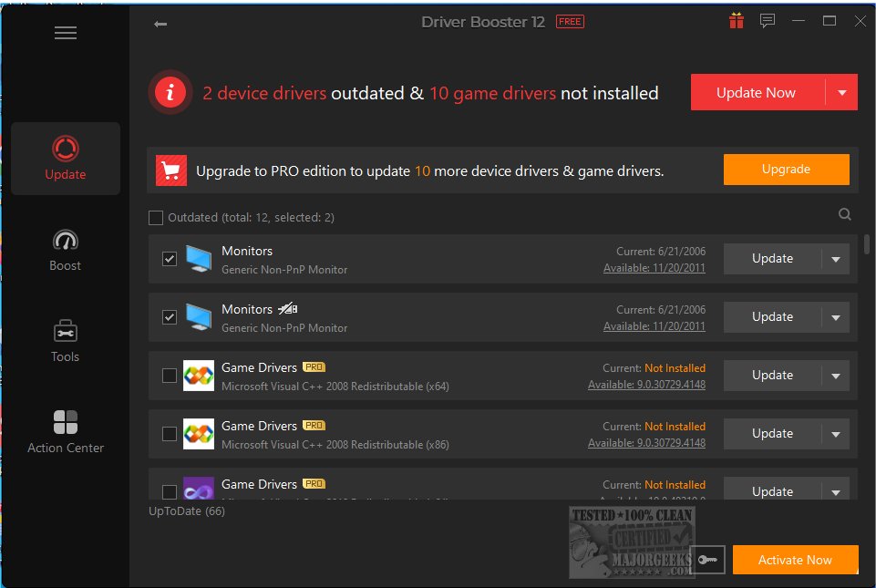Click the '2 device drivers' red text

264,93
